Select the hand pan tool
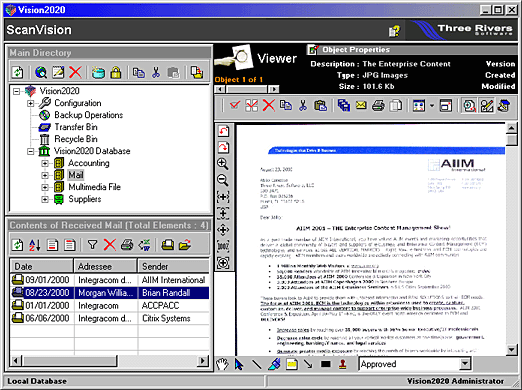The width and height of the screenshot is (522, 390). 222,364
